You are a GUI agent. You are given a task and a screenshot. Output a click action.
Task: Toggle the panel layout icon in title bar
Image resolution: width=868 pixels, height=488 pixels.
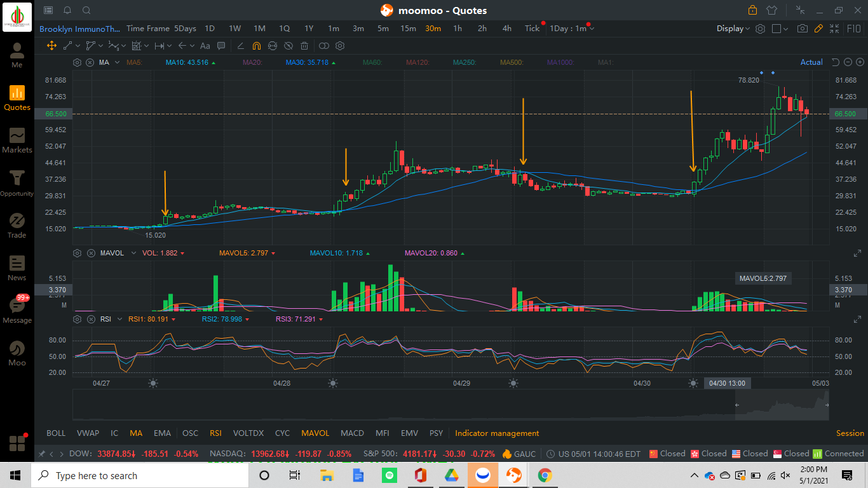pyautogui.click(x=48, y=10)
